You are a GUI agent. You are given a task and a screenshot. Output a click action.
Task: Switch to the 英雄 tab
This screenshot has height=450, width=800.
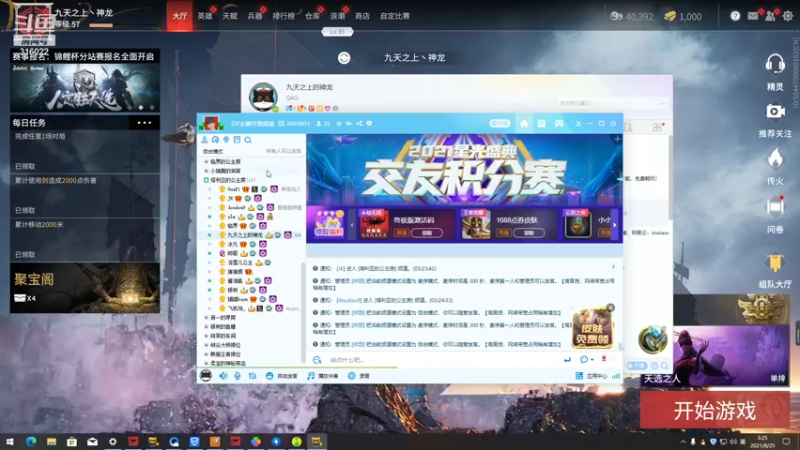coord(205,16)
